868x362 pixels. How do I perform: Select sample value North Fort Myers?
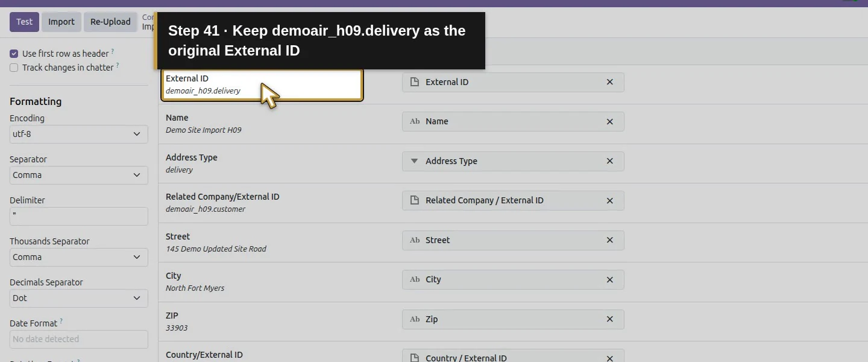coord(195,288)
